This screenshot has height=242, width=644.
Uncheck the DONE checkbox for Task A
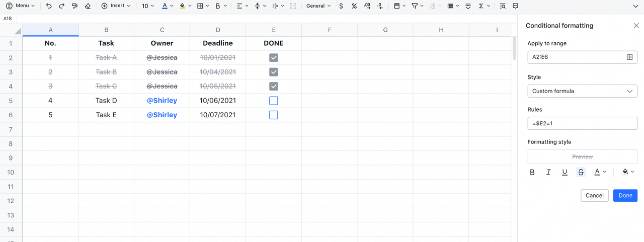(273, 58)
